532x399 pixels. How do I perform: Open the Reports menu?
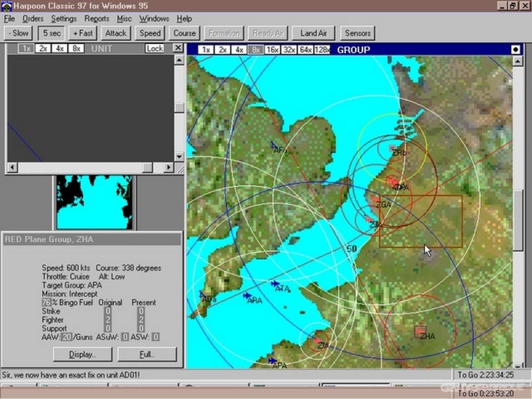click(97, 18)
